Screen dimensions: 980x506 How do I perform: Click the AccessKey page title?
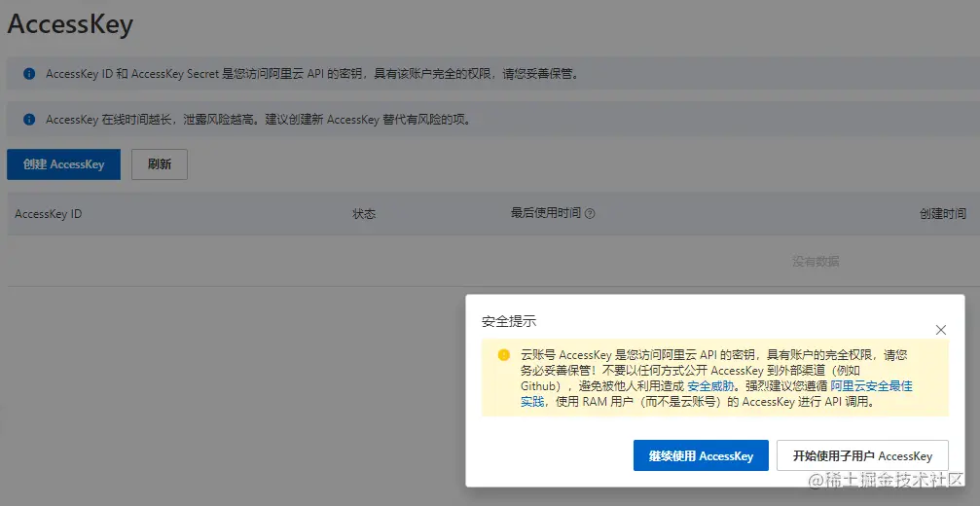pyautogui.click(x=70, y=24)
